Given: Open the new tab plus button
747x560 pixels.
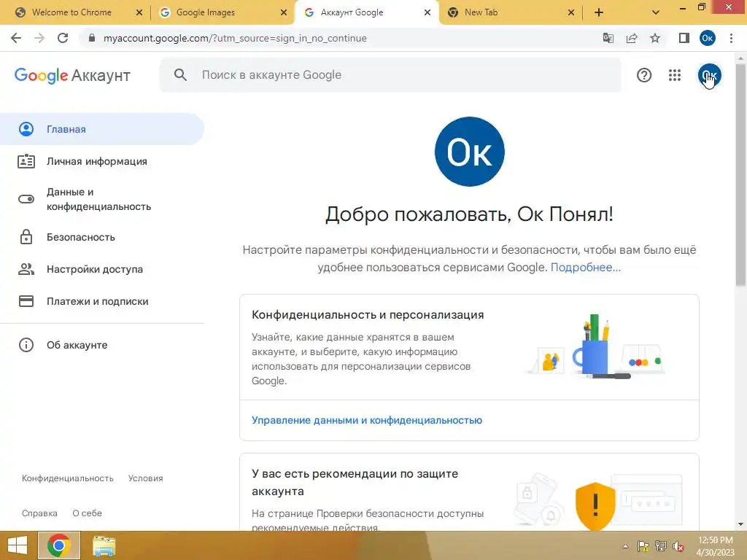Looking at the screenshot, I should pos(599,12).
